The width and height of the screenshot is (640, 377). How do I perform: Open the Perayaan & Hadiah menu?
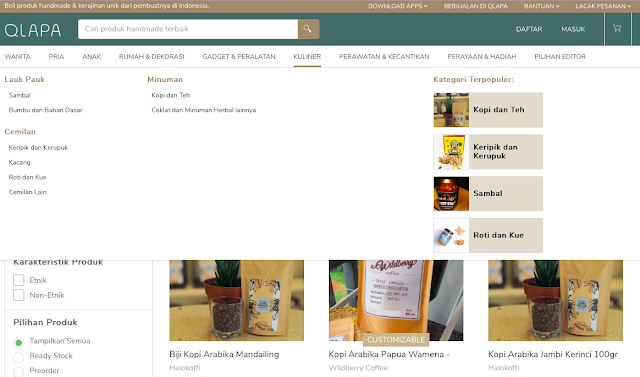pyautogui.click(x=482, y=57)
